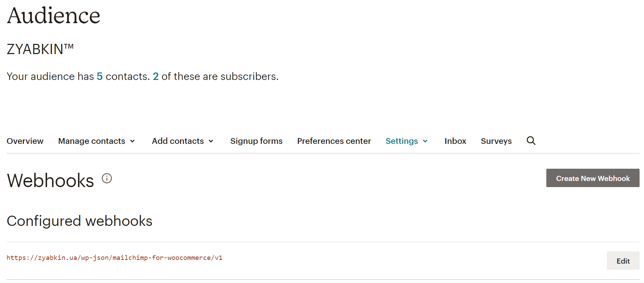644x283 pixels.
Task: Select the Settings menu item
Action: [402, 140]
